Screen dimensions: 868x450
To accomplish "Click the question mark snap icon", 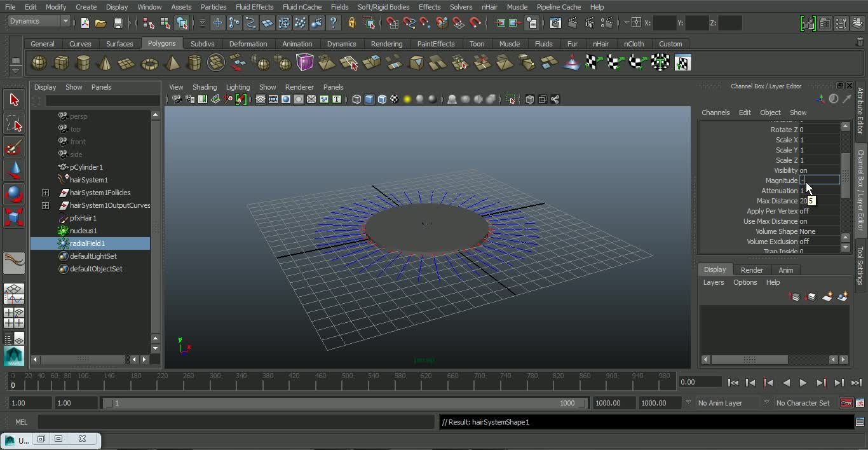I will coord(333,23).
